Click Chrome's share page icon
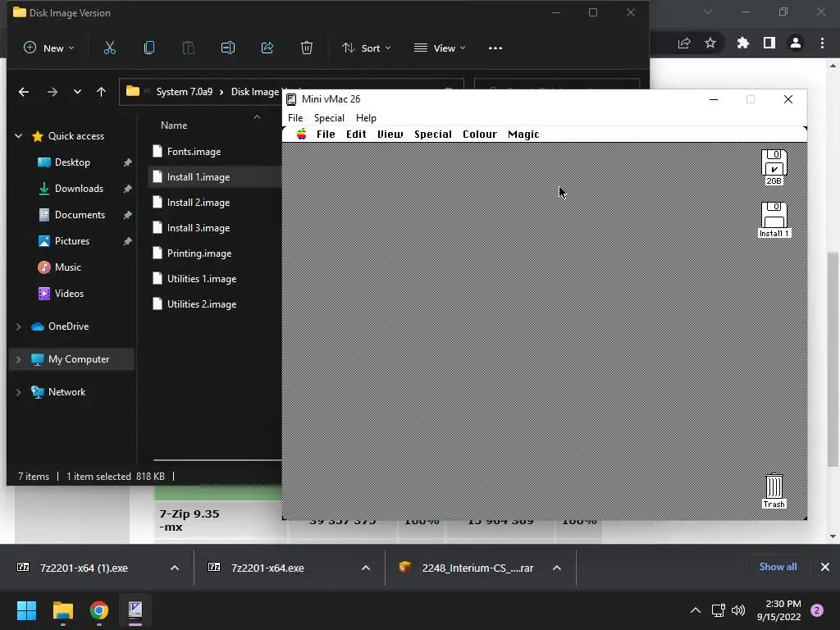 [684, 43]
